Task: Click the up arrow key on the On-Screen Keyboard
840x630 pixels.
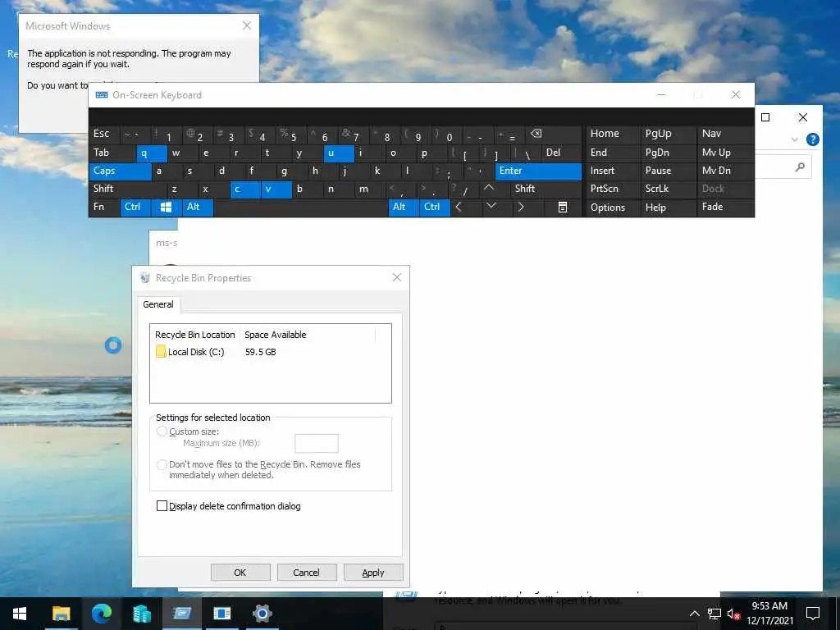Action: (489, 189)
